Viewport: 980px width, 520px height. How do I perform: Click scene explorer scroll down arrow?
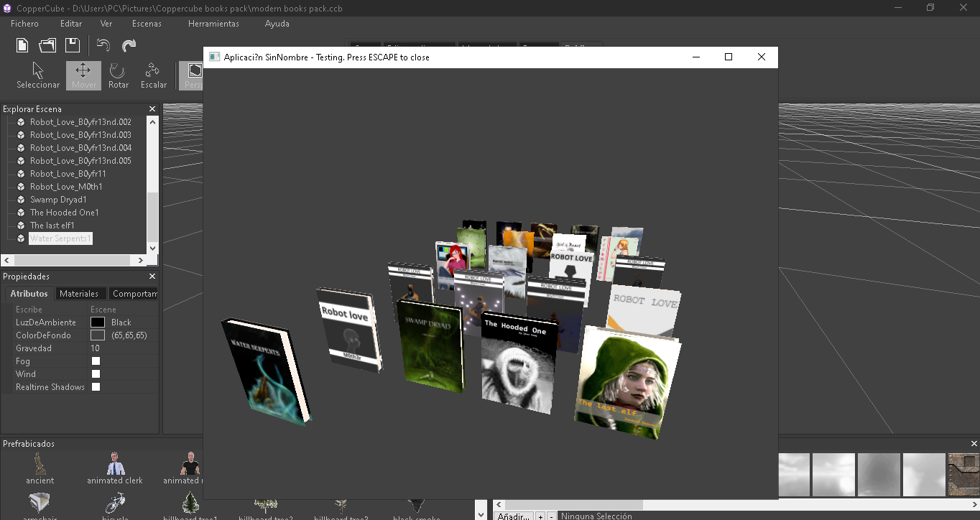coord(152,249)
